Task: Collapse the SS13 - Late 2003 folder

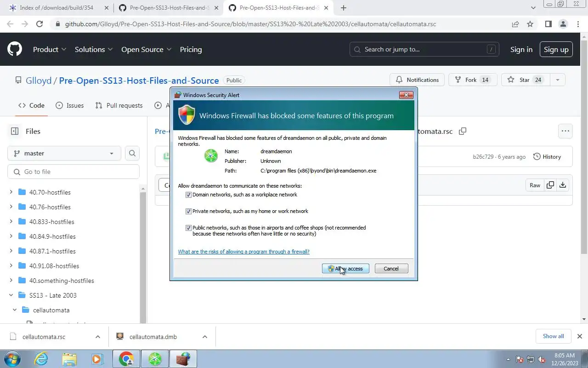Action: pyautogui.click(x=11, y=295)
